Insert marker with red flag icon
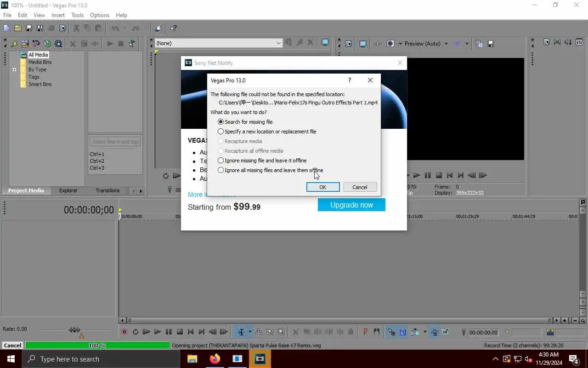 tap(366, 332)
